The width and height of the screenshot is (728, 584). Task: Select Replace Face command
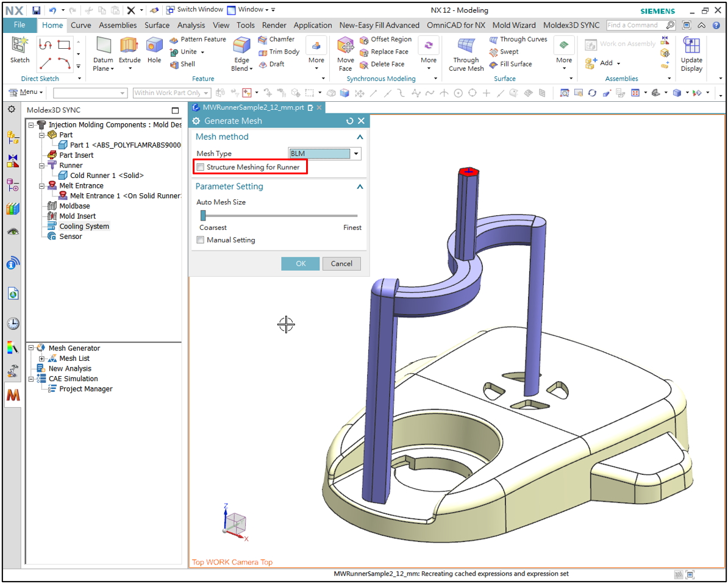tap(384, 52)
